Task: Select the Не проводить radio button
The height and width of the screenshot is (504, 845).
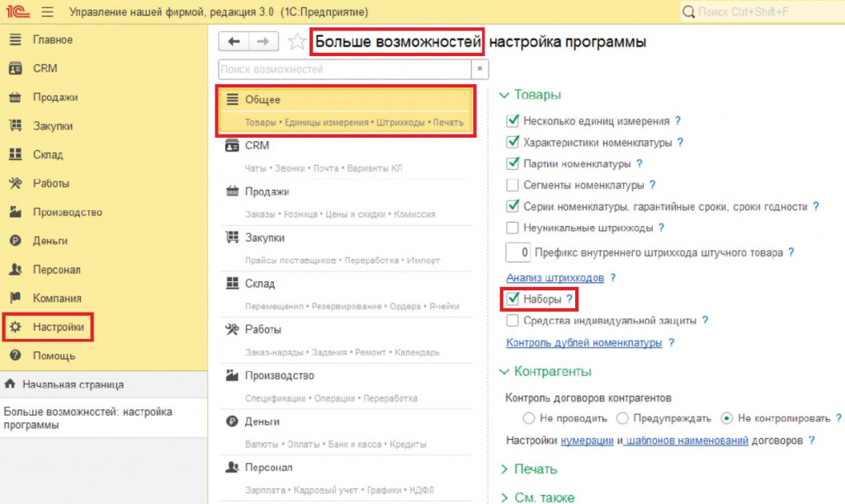Action: pos(529,418)
